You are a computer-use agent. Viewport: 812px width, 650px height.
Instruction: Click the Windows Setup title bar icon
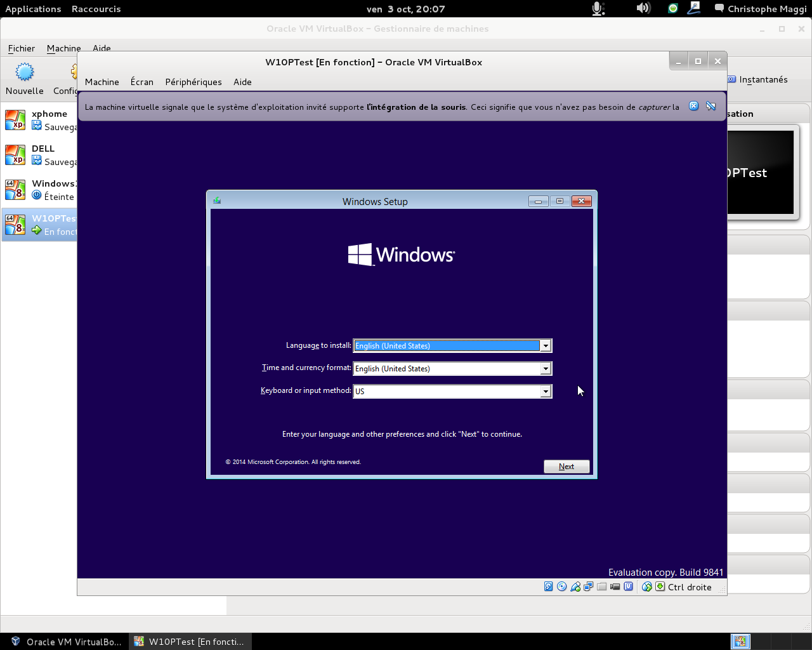[x=217, y=201]
